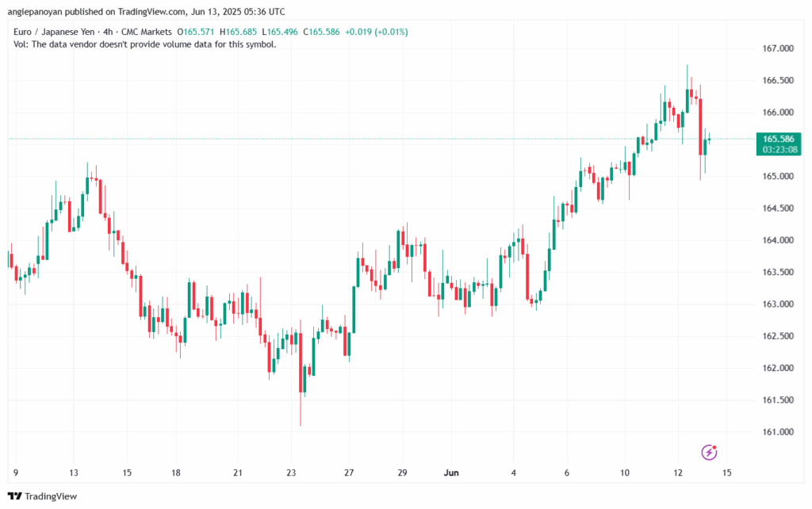Select the Euro / Japanese Yen symbol title
Viewport: 812px width, 509px height.
pyautogui.click(x=56, y=32)
